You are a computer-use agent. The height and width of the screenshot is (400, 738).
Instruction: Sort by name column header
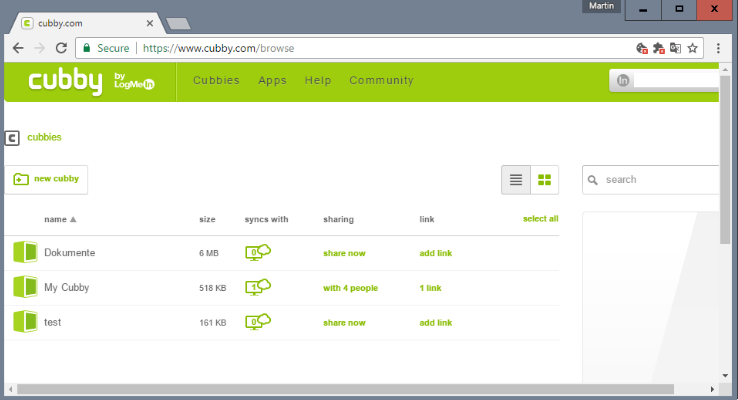pos(60,219)
